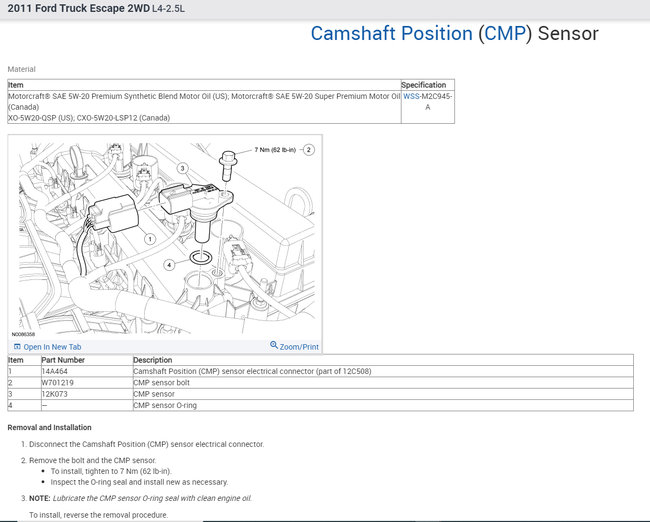The image size is (650, 522).
Task: Open the WSS specification link
Action: (411, 96)
